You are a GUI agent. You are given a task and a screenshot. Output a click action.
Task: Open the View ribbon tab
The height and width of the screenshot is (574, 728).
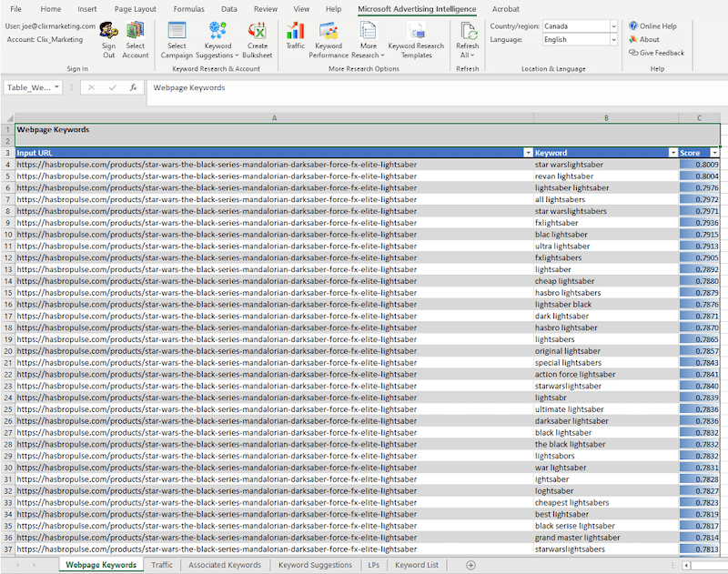tap(301, 9)
